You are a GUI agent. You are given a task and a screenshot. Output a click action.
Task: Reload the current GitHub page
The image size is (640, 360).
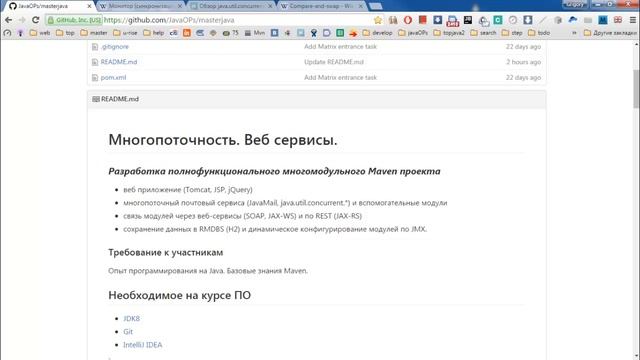pos(36,20)
